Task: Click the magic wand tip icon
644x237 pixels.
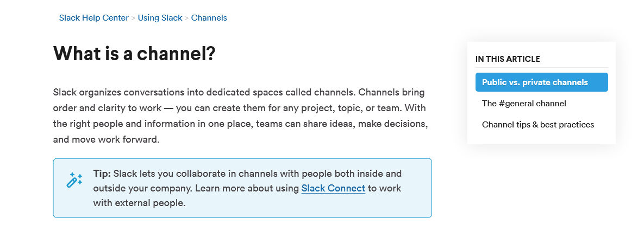Action: (74, 181)
